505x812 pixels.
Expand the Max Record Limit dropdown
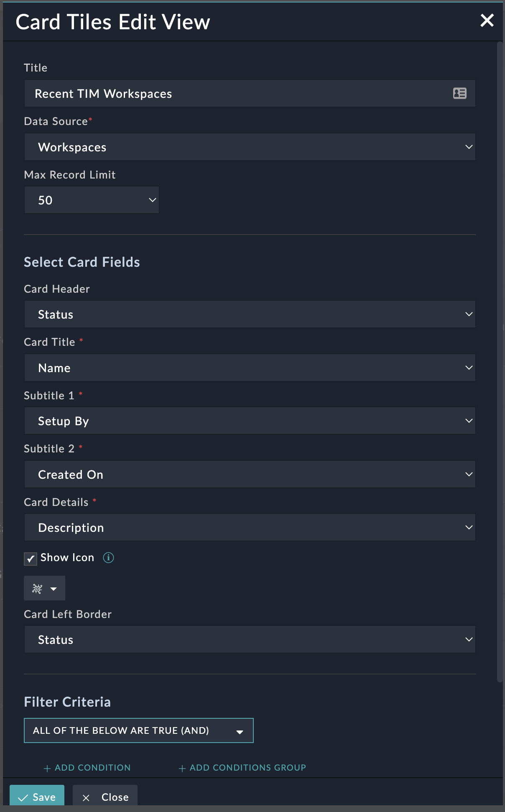click(x=92, y=200)
